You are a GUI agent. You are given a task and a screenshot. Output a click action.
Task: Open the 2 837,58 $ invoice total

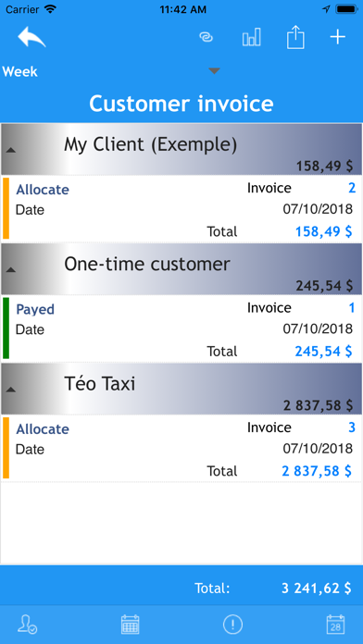(317, 471)
